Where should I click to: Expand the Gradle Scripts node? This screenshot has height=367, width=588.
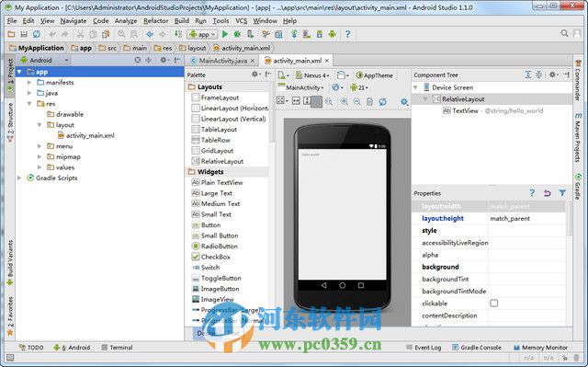coord(19,178)
